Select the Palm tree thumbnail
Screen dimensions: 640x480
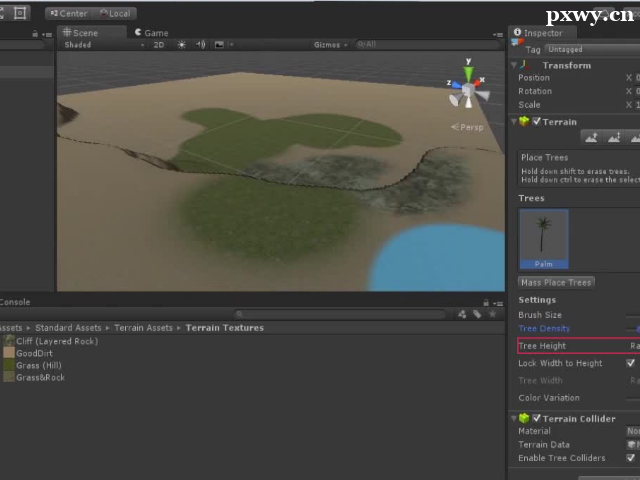pyautogui.click(x=544, y=238)
